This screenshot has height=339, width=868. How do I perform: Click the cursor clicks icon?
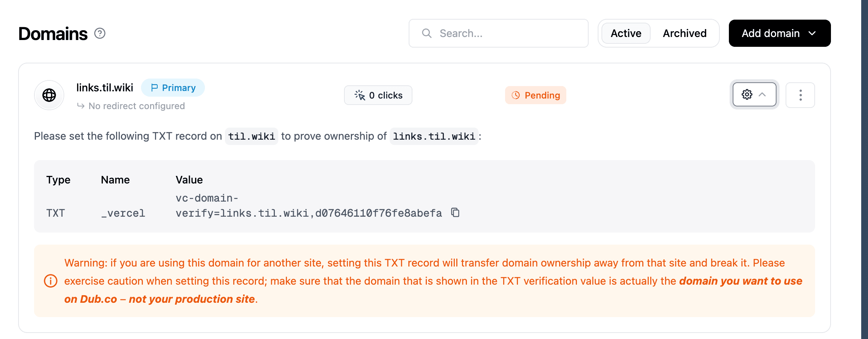tap(360, 95)
